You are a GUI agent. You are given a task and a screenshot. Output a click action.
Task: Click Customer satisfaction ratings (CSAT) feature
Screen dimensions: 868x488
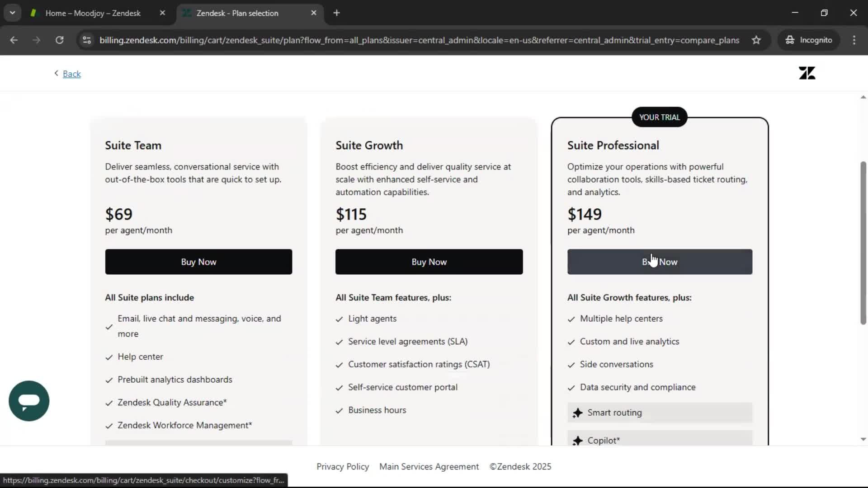[x=419, y=364]
